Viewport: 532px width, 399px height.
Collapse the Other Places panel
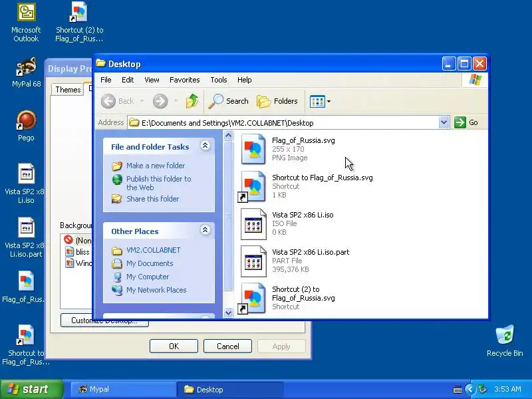click(x=205, y=230)
